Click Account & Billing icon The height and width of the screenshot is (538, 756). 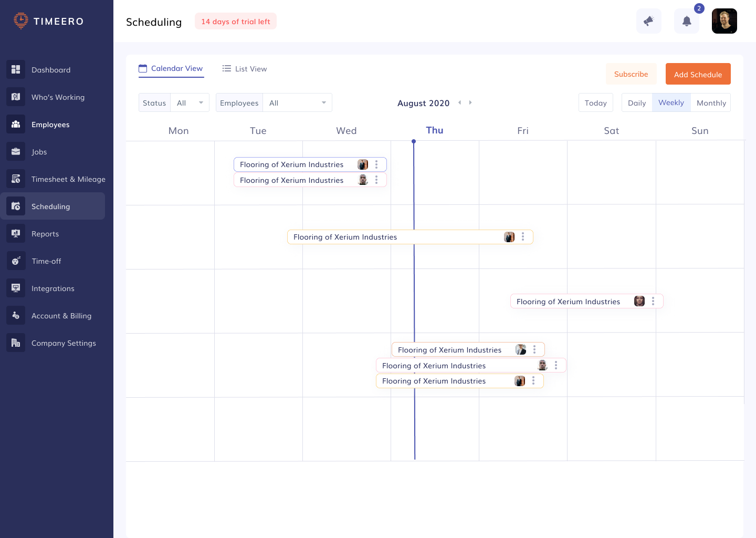point(16,315)
